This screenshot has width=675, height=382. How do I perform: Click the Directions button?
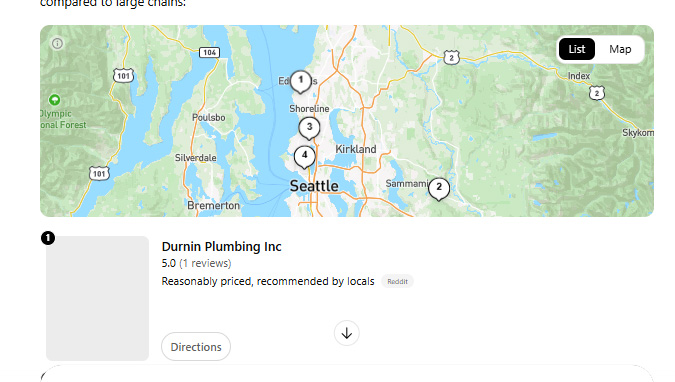(196, 347)
